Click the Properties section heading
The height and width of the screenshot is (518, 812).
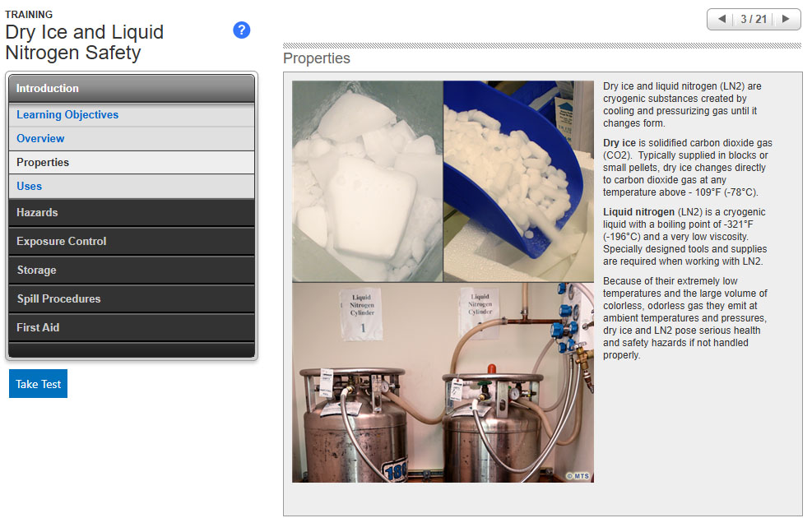(x=317, y=59)
